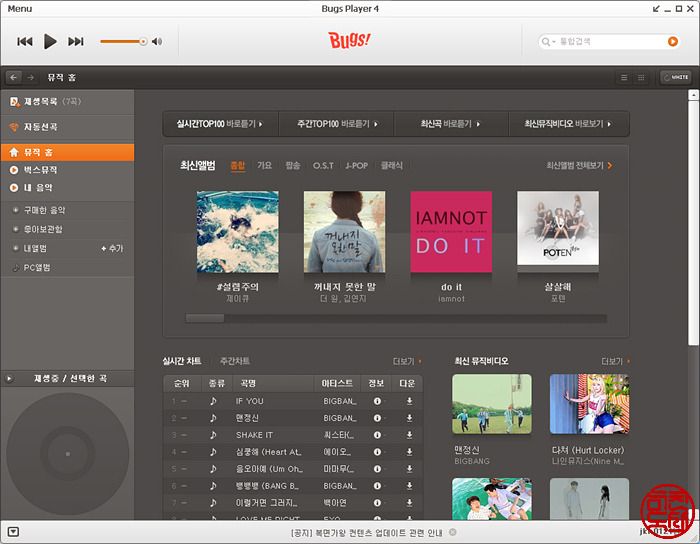Adjust the volume slider handle
700x544 pixels.
(143, 42)
